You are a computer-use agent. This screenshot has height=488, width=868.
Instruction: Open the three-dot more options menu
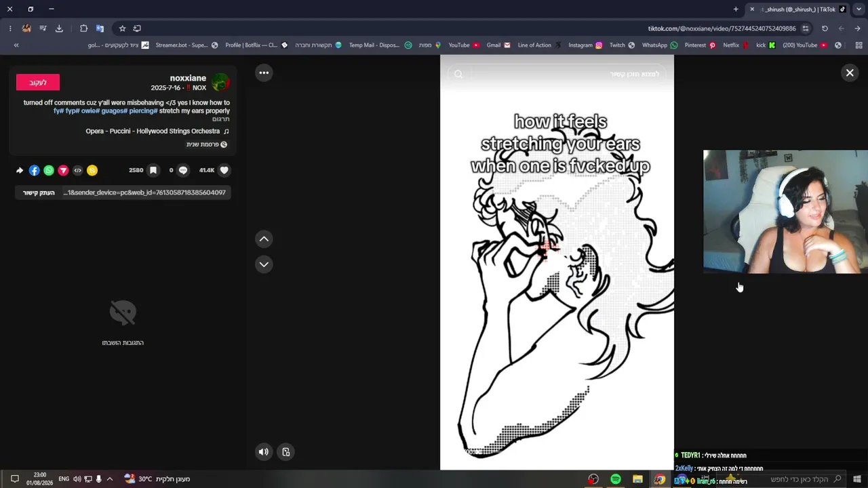click(264, 73)
